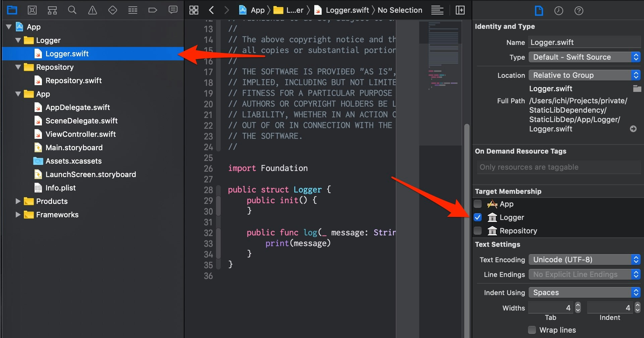The width and height of the screenshot is (644, 338).
Task: Toggle Repository target membership checkbox
Action: coord(478,231)
